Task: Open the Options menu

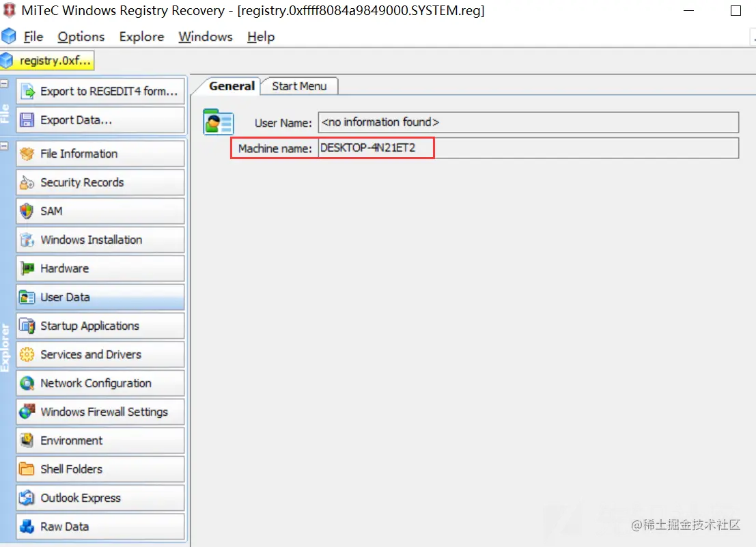Action: (x=81, y=37)
